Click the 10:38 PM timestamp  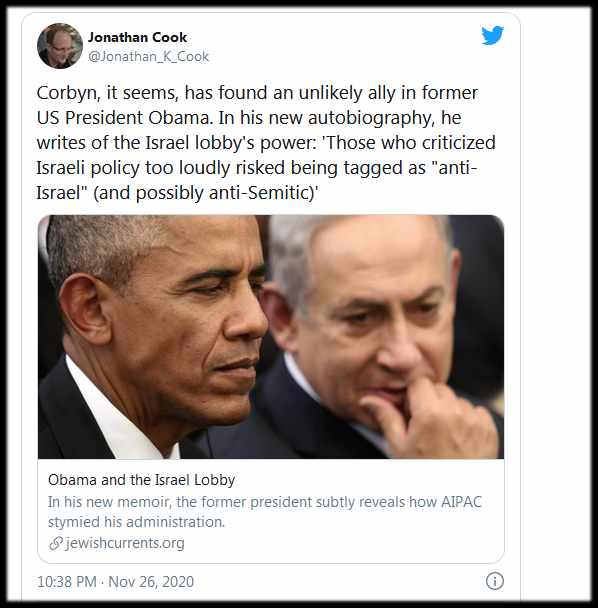67,582
